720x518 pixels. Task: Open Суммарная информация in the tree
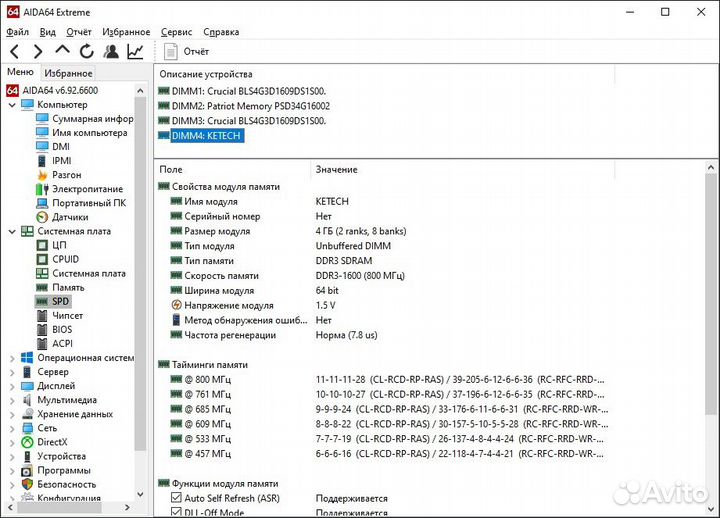[84, 118]
